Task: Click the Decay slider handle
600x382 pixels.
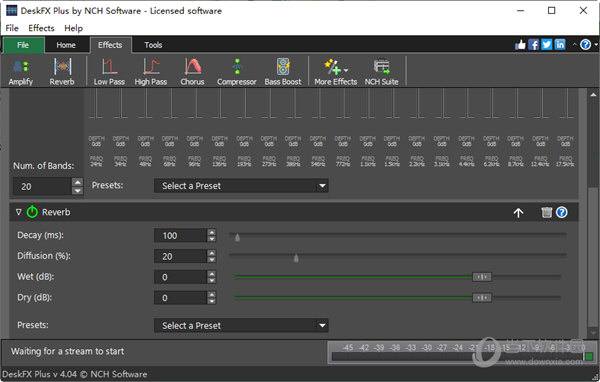Action: tap(237, 237)
